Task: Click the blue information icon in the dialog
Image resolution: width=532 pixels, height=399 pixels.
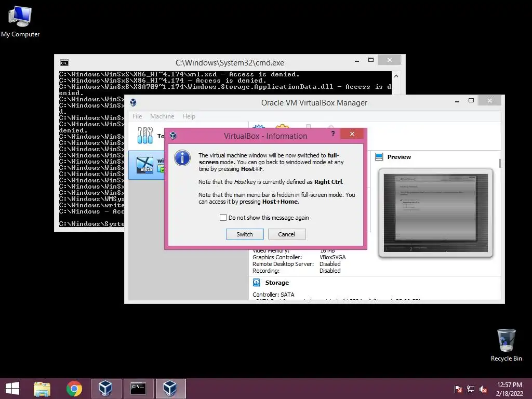Action: pos(182,158)
